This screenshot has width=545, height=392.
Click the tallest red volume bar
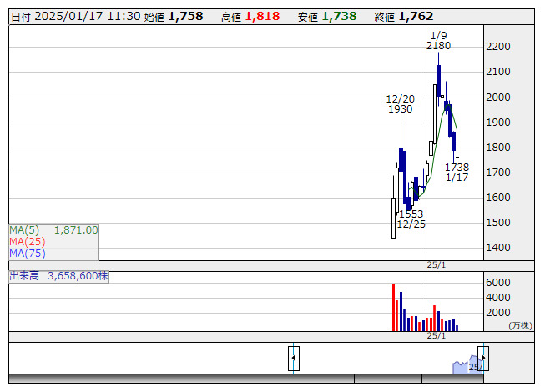393,307
